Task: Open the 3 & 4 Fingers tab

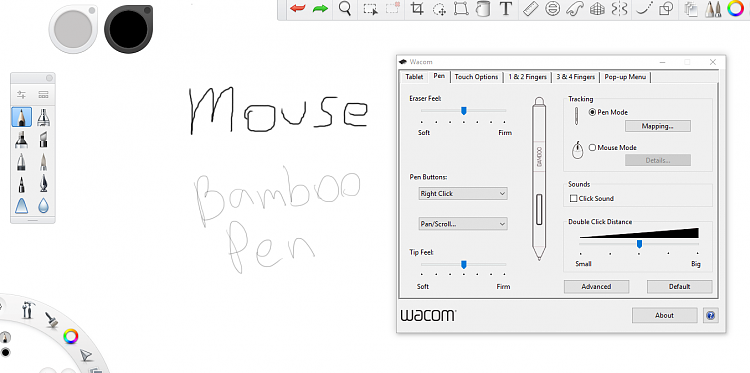Action: coord(575,77)
